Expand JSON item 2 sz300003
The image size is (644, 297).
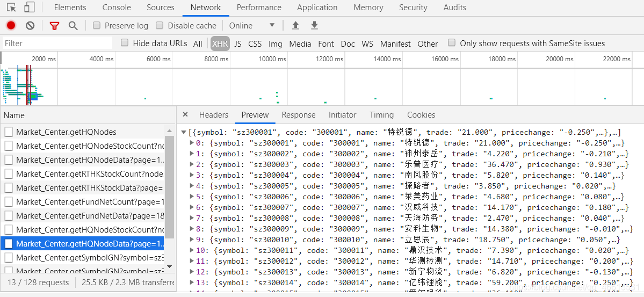pos(192,164)
